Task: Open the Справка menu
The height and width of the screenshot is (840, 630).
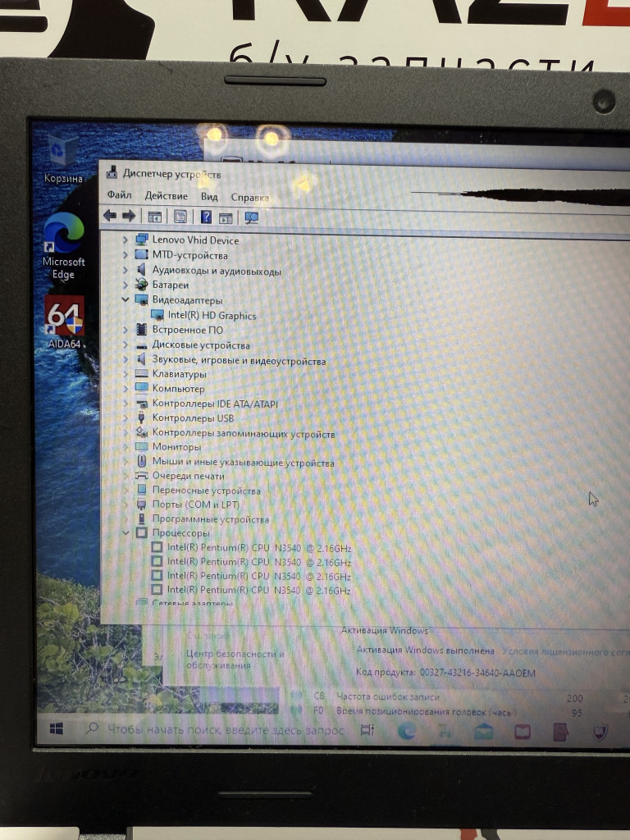Action: point(249,197)
